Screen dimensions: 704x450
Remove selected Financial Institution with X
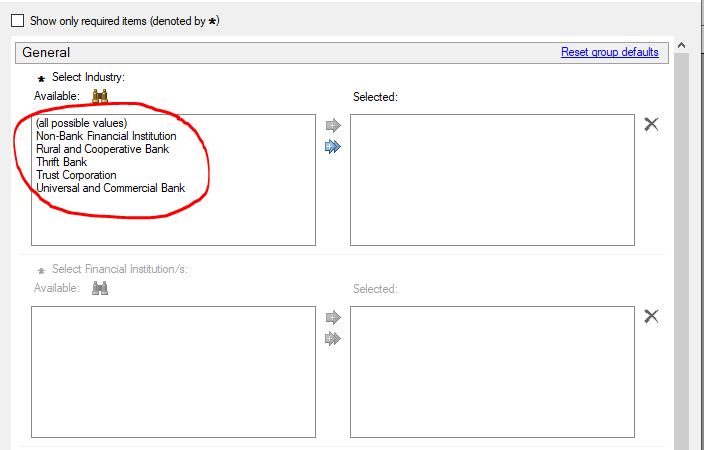(651, 316)
